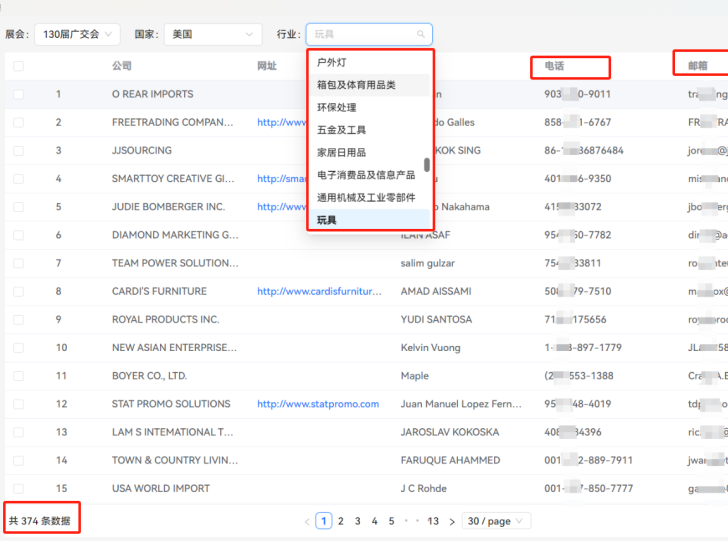Go to page 4
The height and width of the screenshot is (542, 728).
click(375, 521)
